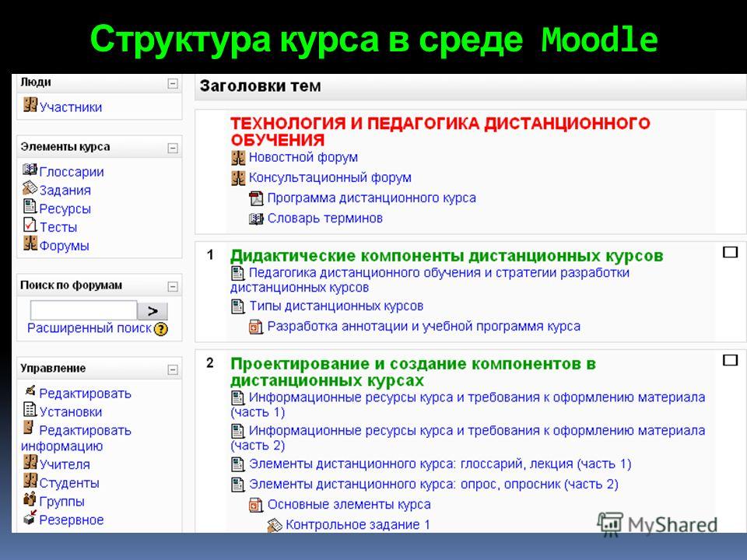Open Редактировать информацию link
This screenshot has width=747, height=560.
pos(75,438)
